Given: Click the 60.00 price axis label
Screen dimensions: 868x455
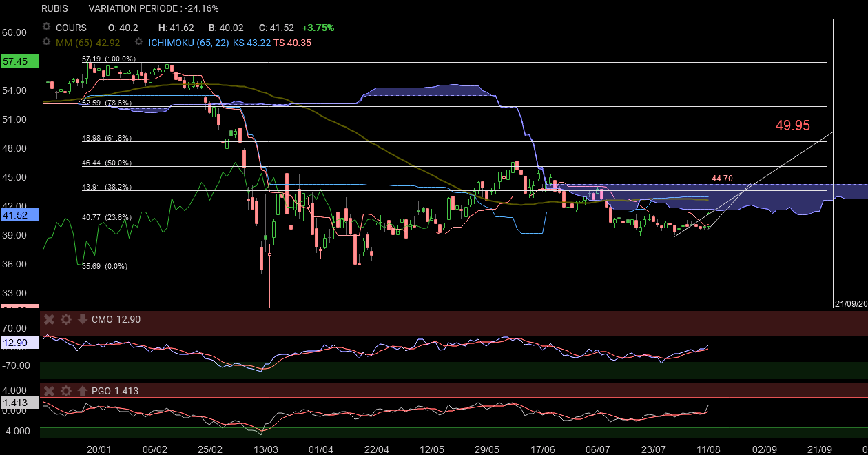Looking at the screenshot, I should [14, 32].
